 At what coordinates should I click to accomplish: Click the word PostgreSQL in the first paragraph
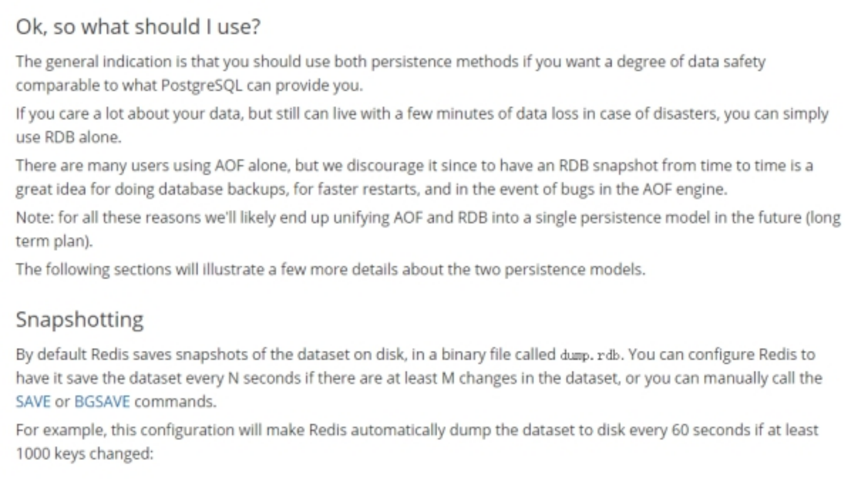201,85
